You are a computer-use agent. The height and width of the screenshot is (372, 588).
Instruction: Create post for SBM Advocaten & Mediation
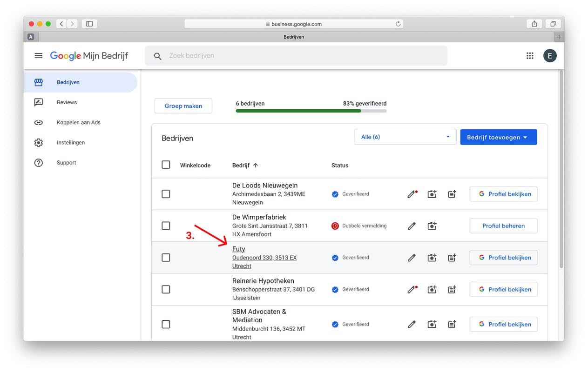[x=452, y=325]
